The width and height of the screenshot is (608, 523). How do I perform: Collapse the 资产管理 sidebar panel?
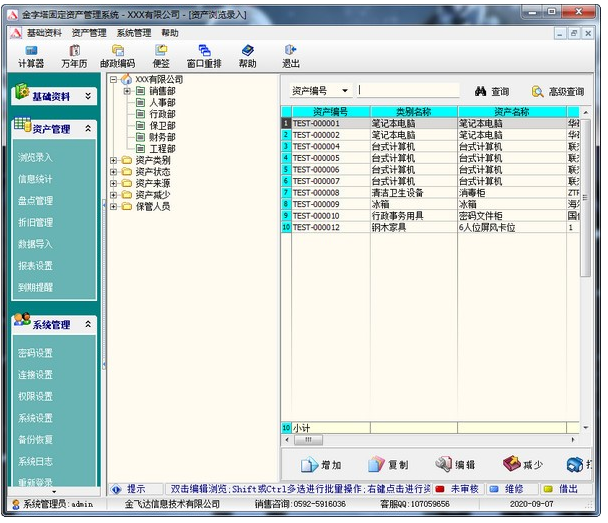88,129
